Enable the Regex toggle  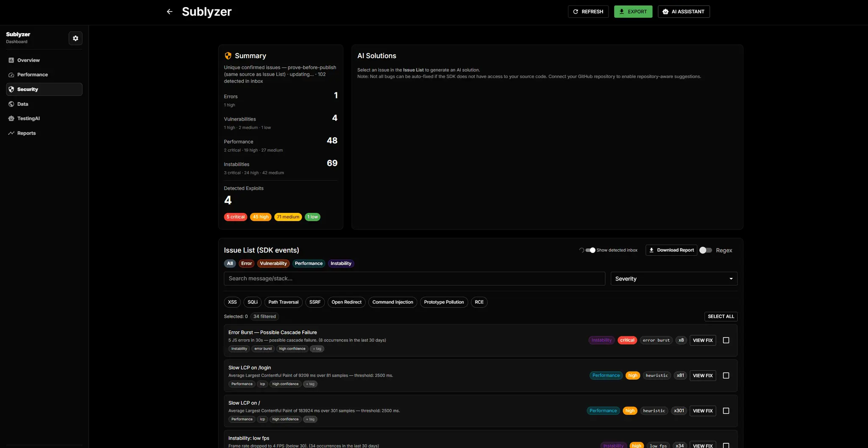pos(705,250)
